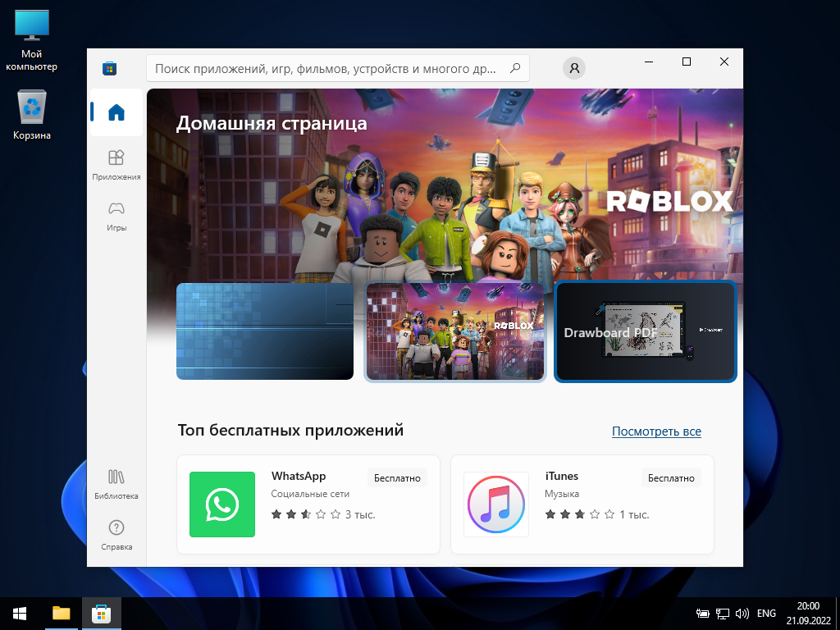The image size is (840, 630).
Task: Open the Библиотека library icon
Action: click(x=116, y=483)
